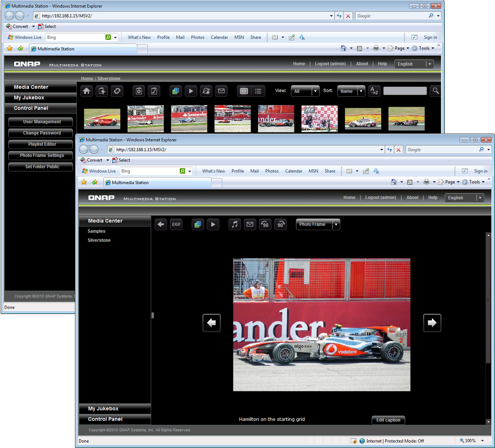Image resolution: width=495 pixels, height=448 pixels.
Task: Click the refresh icon in back window toolbar
Action: click(117, 91)
